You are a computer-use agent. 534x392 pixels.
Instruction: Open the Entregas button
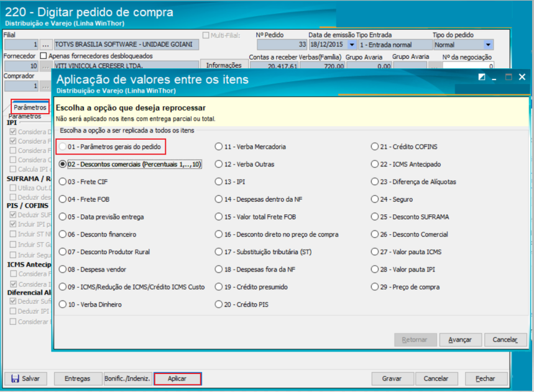tap(78, 378)
